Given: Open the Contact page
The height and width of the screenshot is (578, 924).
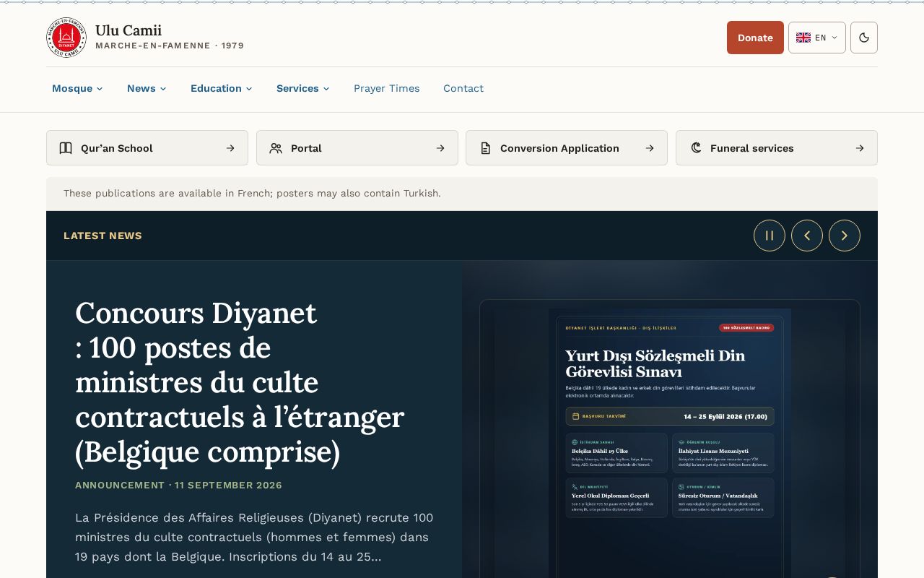Looking at the screenshot, I should click(x=463, y=88).
